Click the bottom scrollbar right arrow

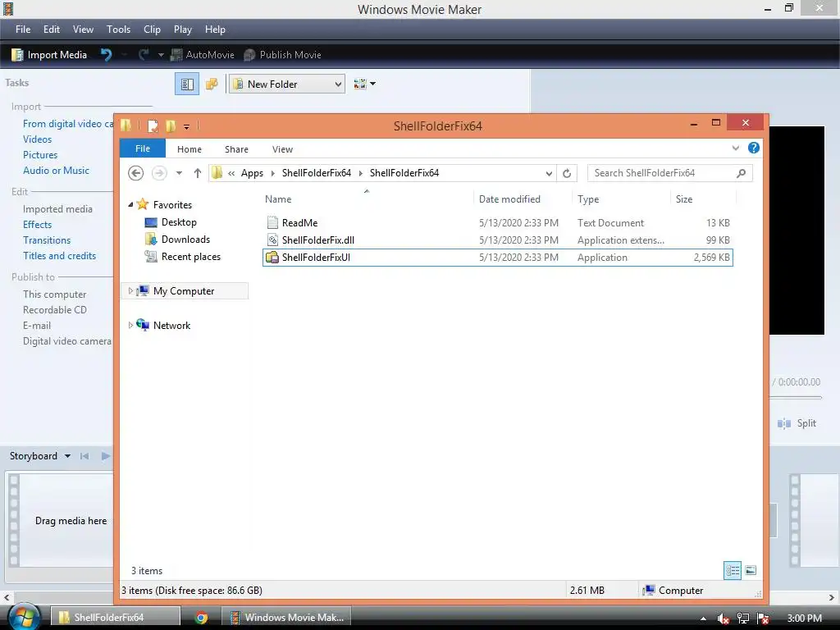click(832, 597)
